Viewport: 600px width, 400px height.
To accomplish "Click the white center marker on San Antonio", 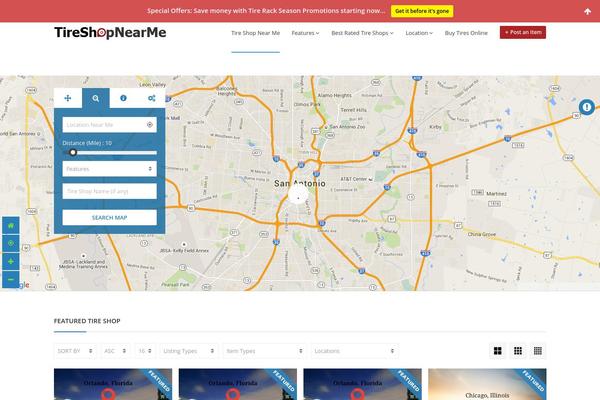I will pos(298,196).
